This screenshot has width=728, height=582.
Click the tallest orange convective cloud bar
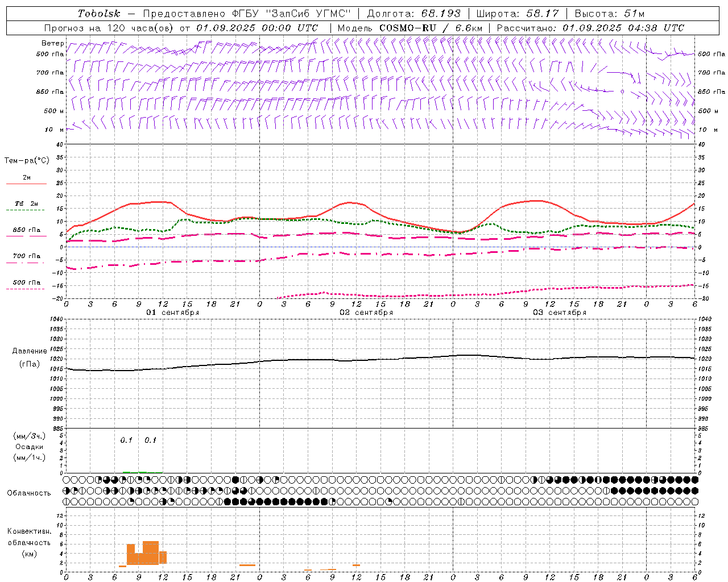pos(151,552)
